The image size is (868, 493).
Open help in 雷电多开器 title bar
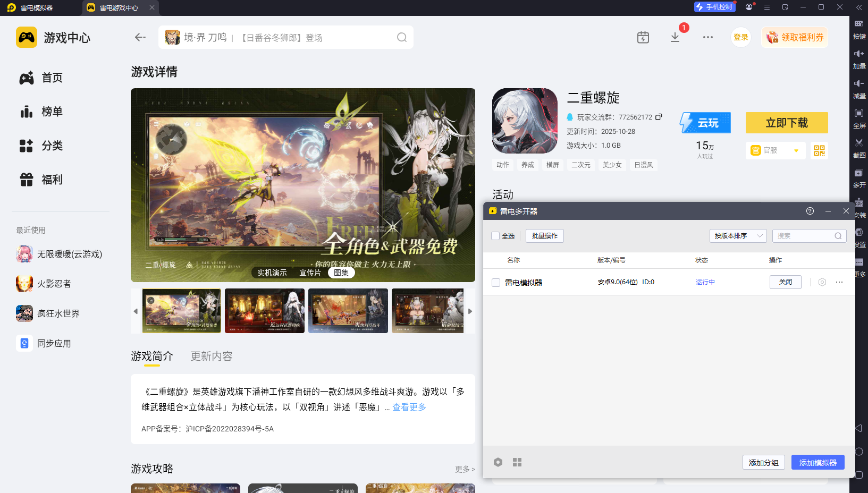[810, 211]
